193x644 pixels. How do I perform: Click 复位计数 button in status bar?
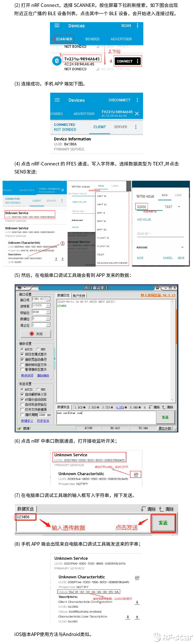click(x=165, y=428)
